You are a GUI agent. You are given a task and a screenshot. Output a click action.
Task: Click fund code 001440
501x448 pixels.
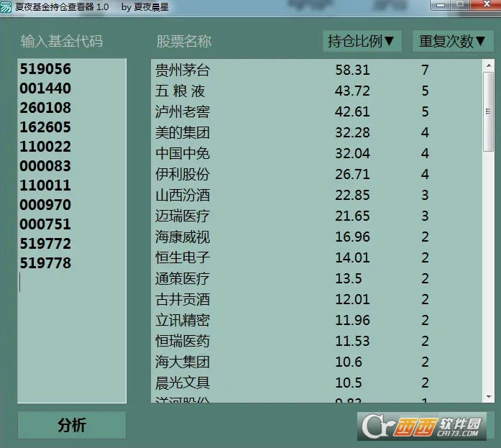click(45, 88)
